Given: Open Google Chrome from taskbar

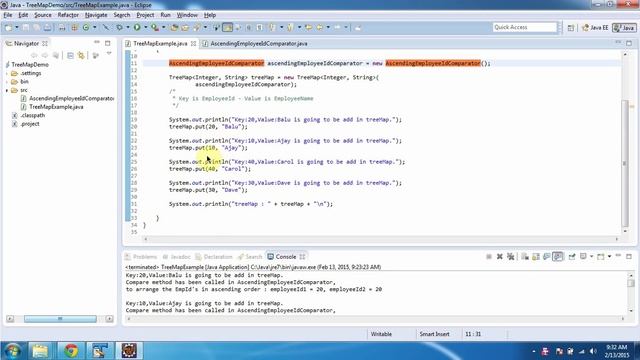Looking at the screenshot, I should tap(71, 351).
